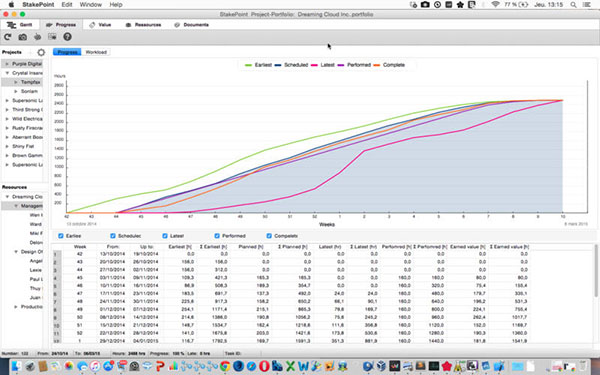
Task: Open the Value tab
Action: [100, 24]
